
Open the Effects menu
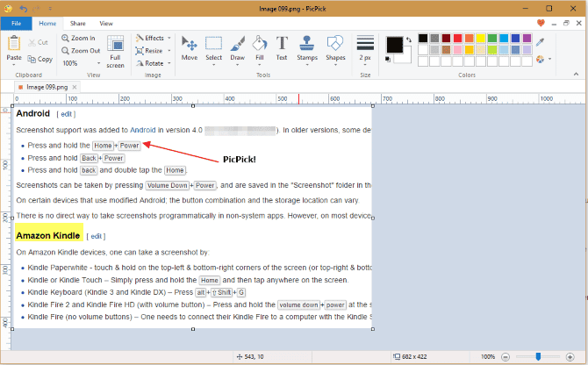click(153, 38)
